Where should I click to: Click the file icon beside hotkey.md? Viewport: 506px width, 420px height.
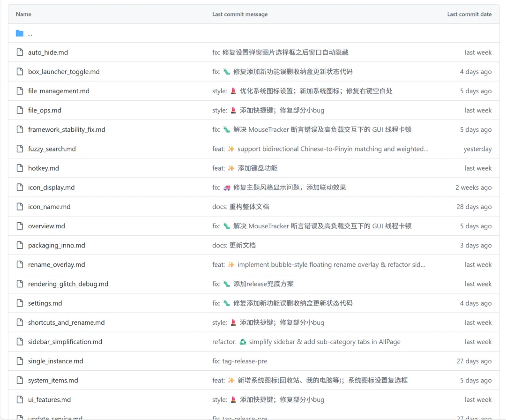(20, 168)
